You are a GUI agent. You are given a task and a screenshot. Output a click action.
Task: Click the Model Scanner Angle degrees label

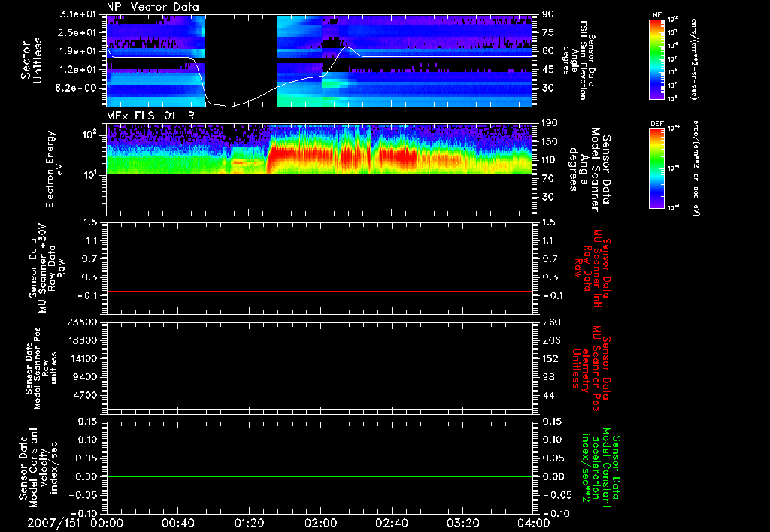tap(590, 169)
